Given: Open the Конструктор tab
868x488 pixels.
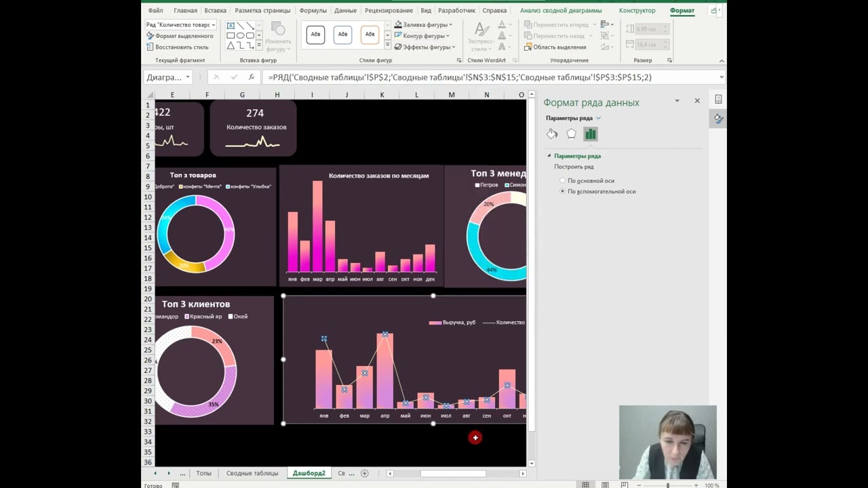Looking at the screenshot, I should (x=637, y=11).
